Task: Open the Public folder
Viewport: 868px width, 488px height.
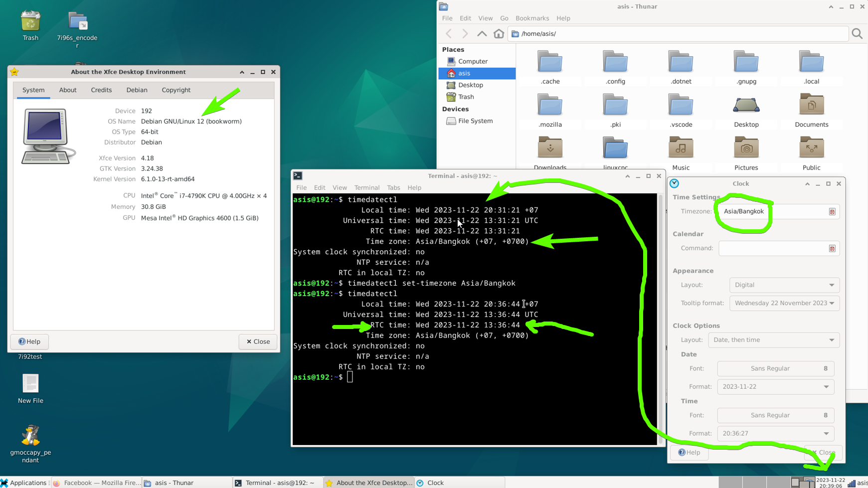Action: (812, 154)
